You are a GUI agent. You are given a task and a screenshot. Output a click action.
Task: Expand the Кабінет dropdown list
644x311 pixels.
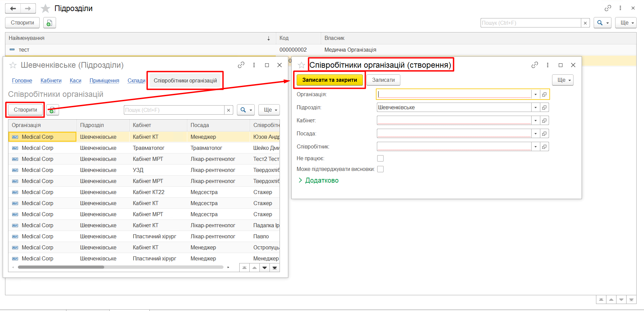tap(536, 121)
